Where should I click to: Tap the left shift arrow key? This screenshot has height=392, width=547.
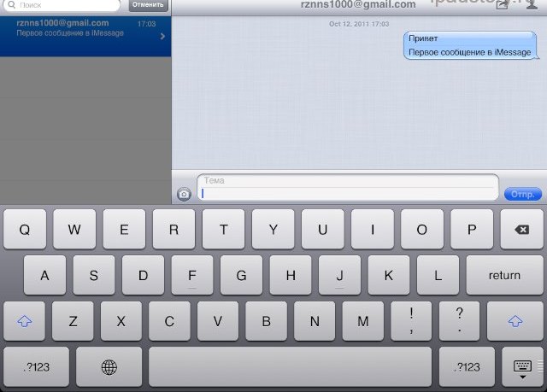click(x=25, y=321)
